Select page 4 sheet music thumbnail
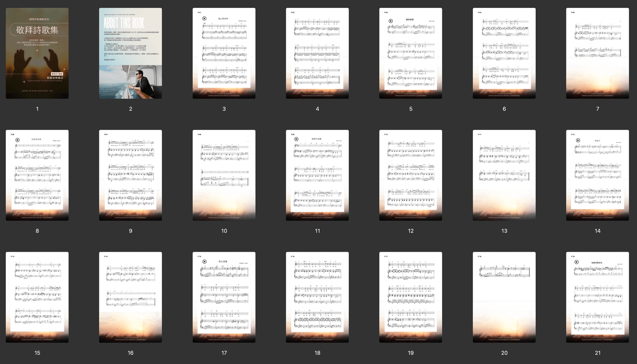 pyautogui.click(x=317, y=53)
